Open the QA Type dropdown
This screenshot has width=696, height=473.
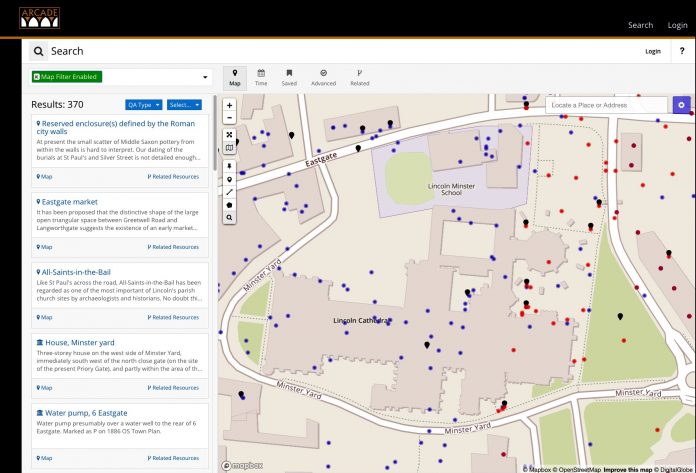pyautogui.click(x=143, y=104)
